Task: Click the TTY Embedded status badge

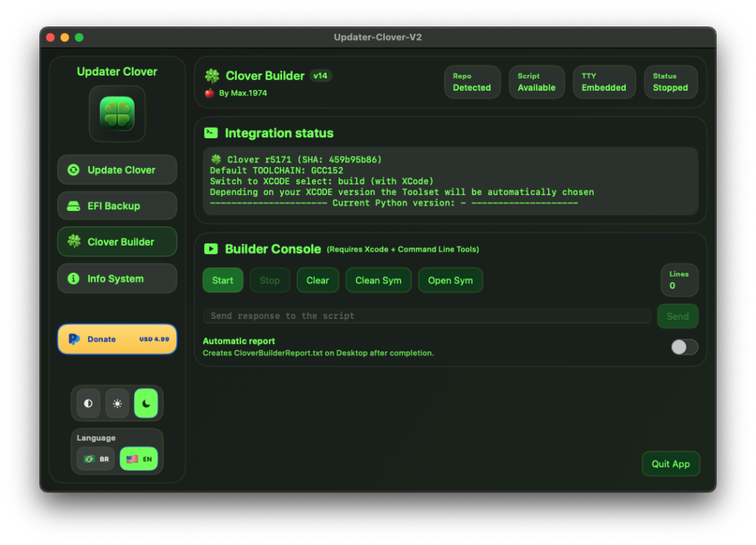Action: point(603,82)
